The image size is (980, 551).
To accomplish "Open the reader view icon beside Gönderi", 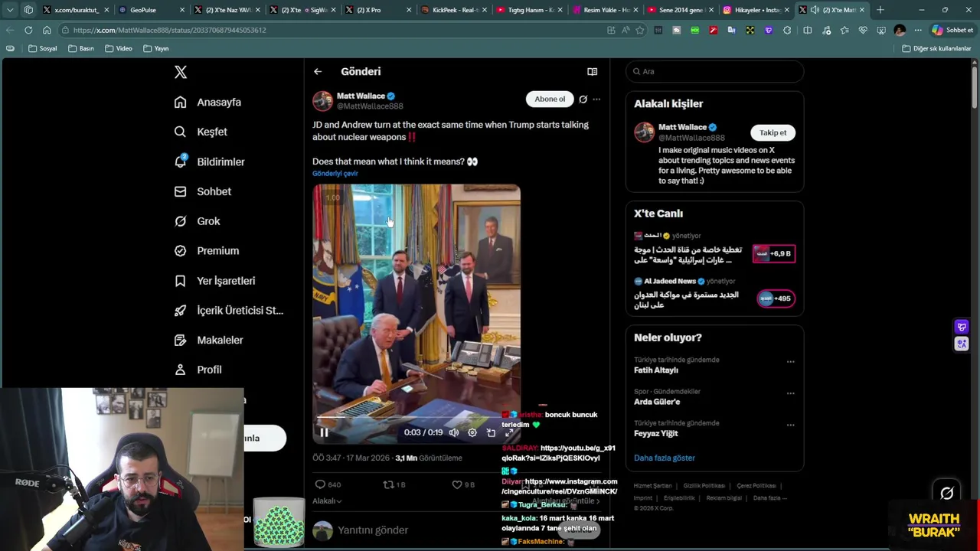I will point(593,71).
